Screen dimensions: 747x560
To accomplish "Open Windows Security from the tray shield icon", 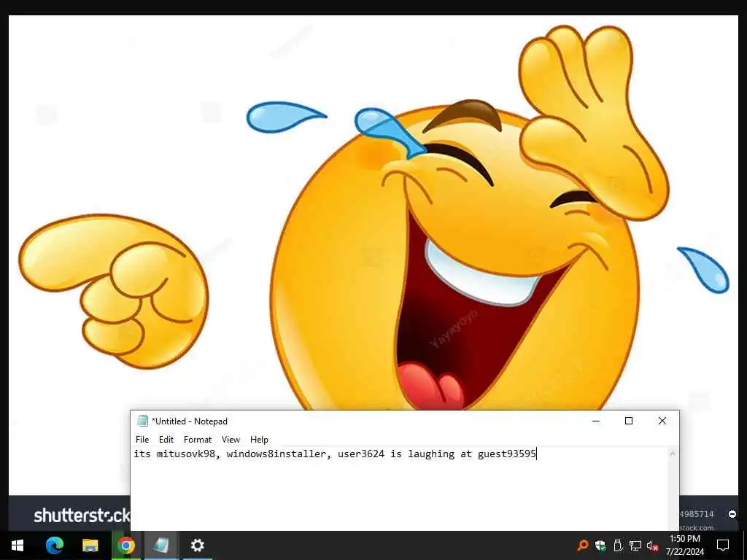I will point(600,545).
